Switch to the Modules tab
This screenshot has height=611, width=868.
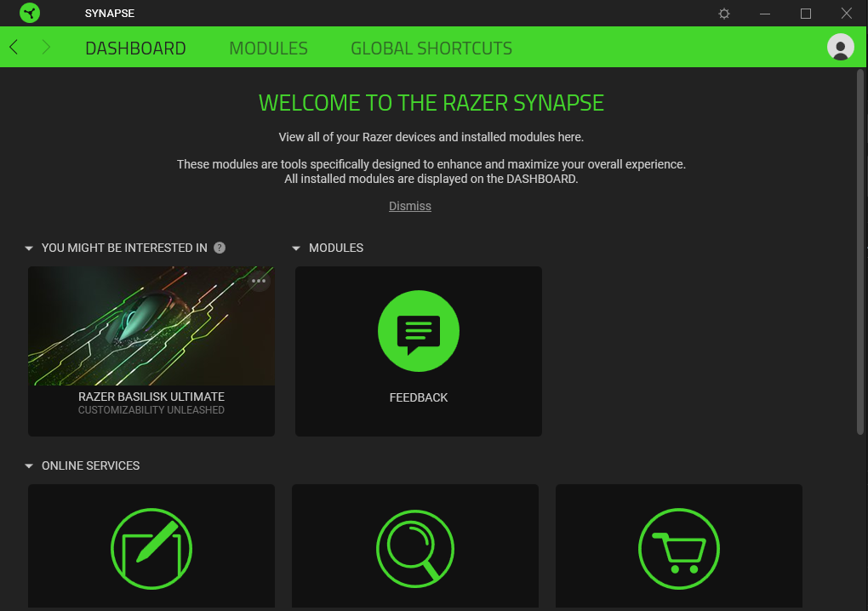[x=268, y=49]
